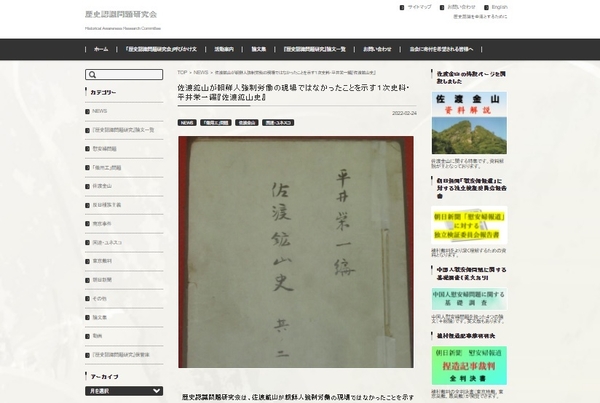Open 国連・ユネスコ category in sidebar

(x=107, y=243)
